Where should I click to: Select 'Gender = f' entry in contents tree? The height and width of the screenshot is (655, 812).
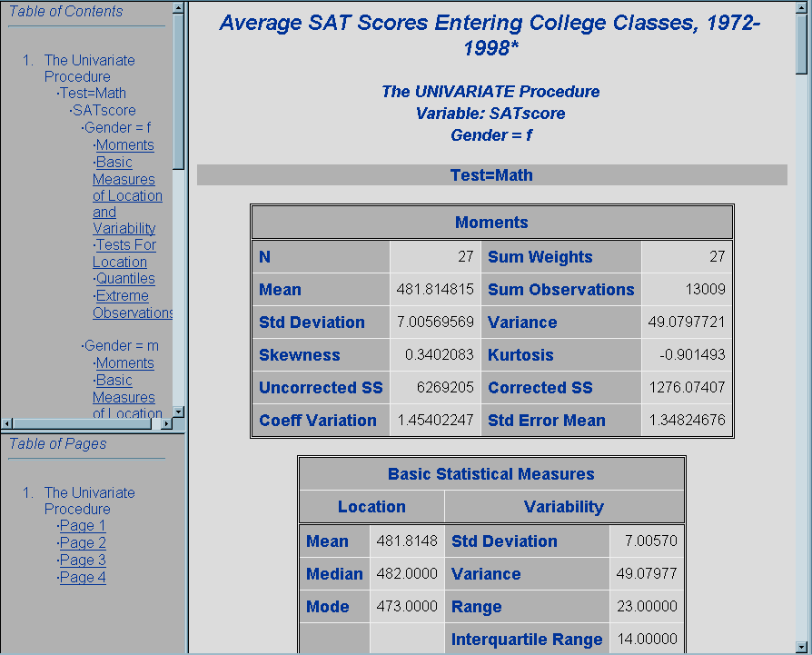pyautogui.click(x=117, y=127)
